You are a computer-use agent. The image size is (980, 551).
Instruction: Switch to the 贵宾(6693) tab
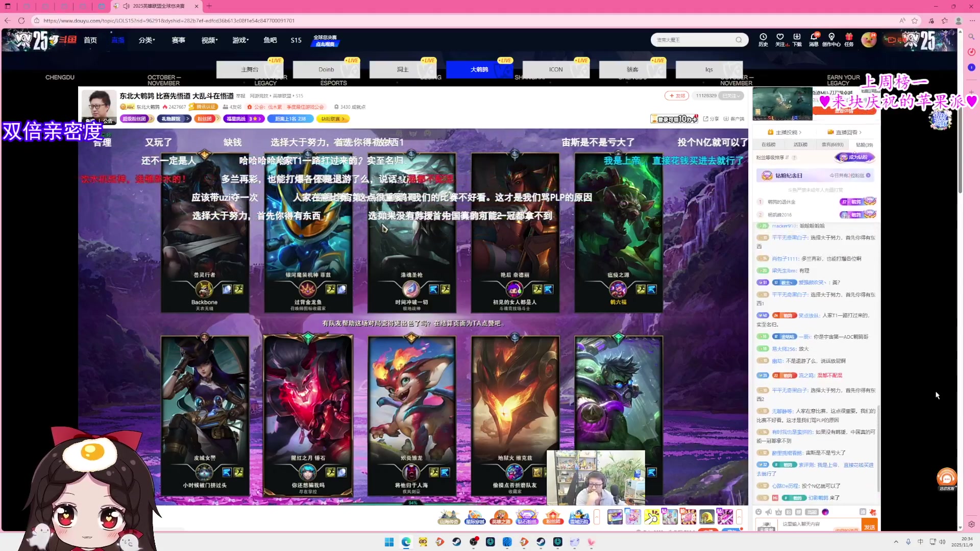click(832, 145)
